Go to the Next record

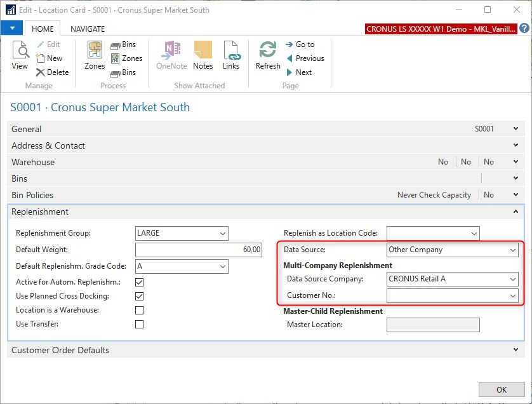[x=299, y=72]
